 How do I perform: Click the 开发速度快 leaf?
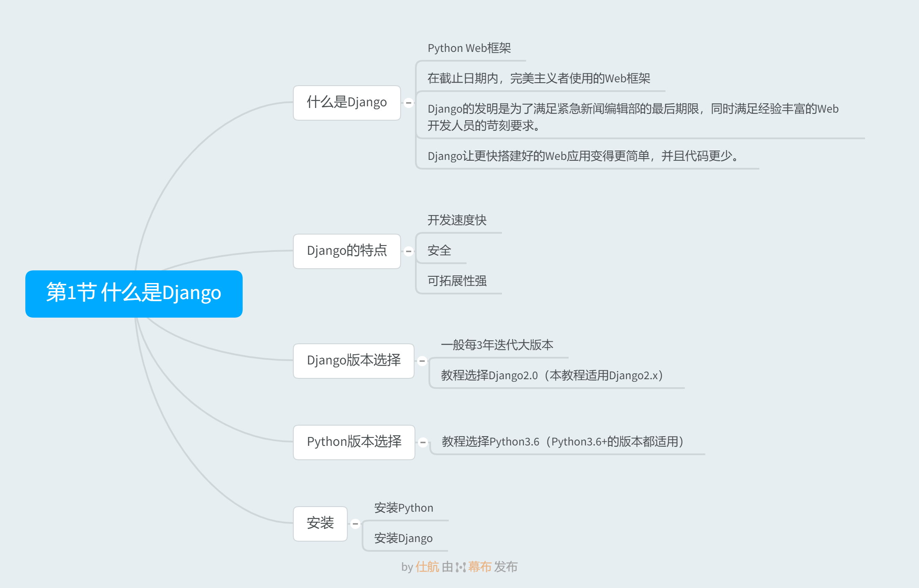coord(457,220)
